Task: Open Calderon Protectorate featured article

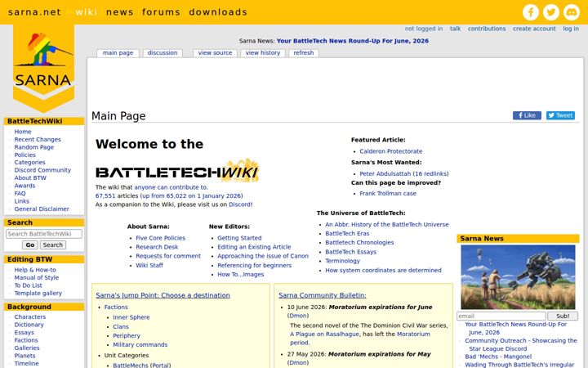Action: coord(390,151)
